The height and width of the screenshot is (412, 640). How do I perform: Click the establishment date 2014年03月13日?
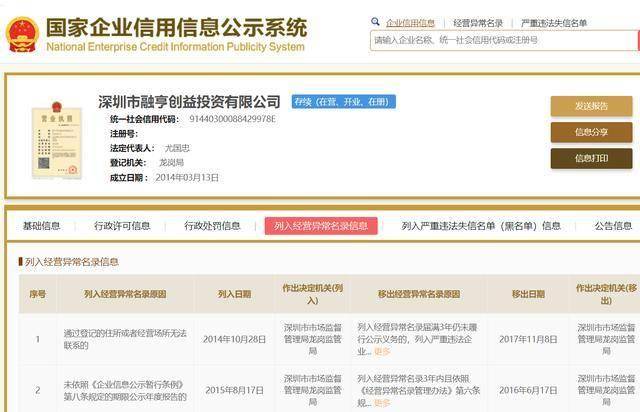[x=187, y=178]
